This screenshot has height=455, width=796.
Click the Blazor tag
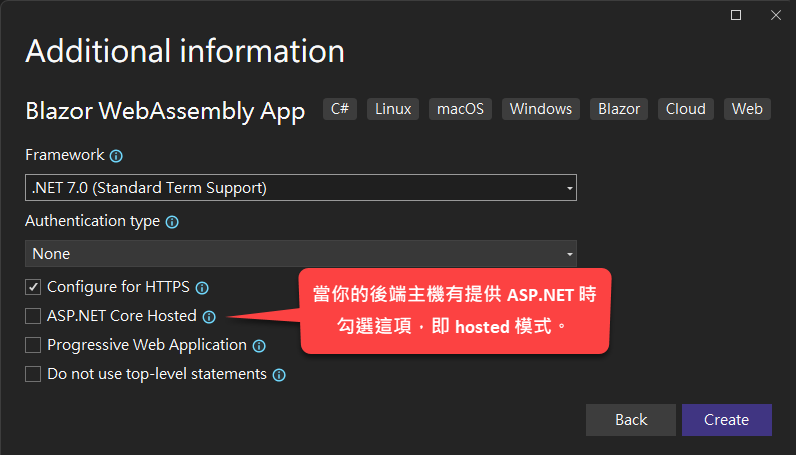tap(619, 109)
